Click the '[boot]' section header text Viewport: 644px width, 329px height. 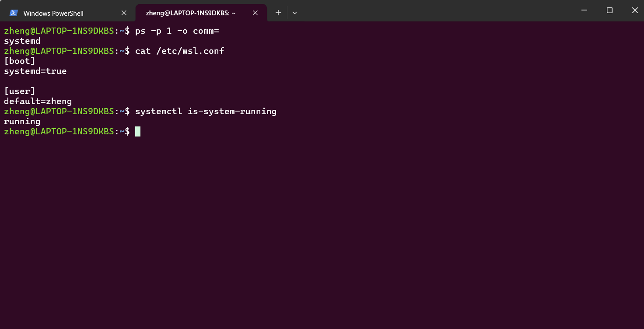(19, 61)
